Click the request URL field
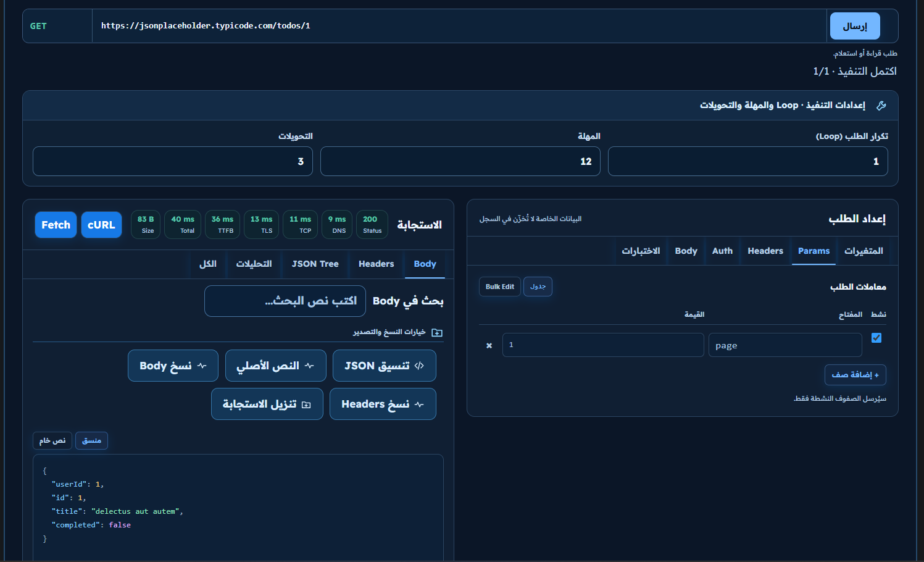924x562 pixels. coord(459,26)
